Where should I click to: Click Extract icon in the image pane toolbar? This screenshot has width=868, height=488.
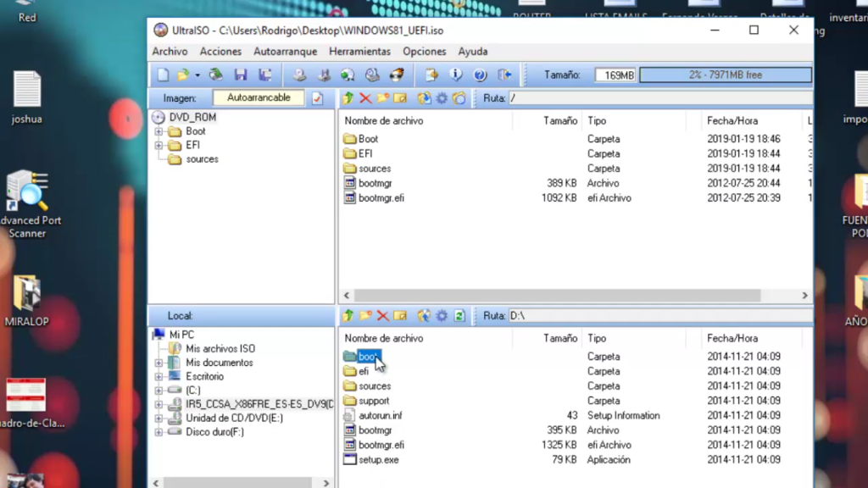[424, 98]
